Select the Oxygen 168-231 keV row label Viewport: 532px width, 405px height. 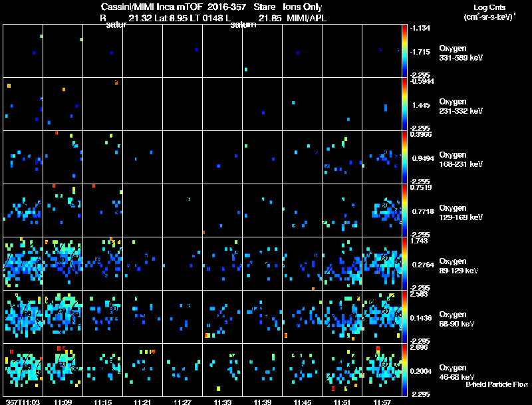[461, 160]
